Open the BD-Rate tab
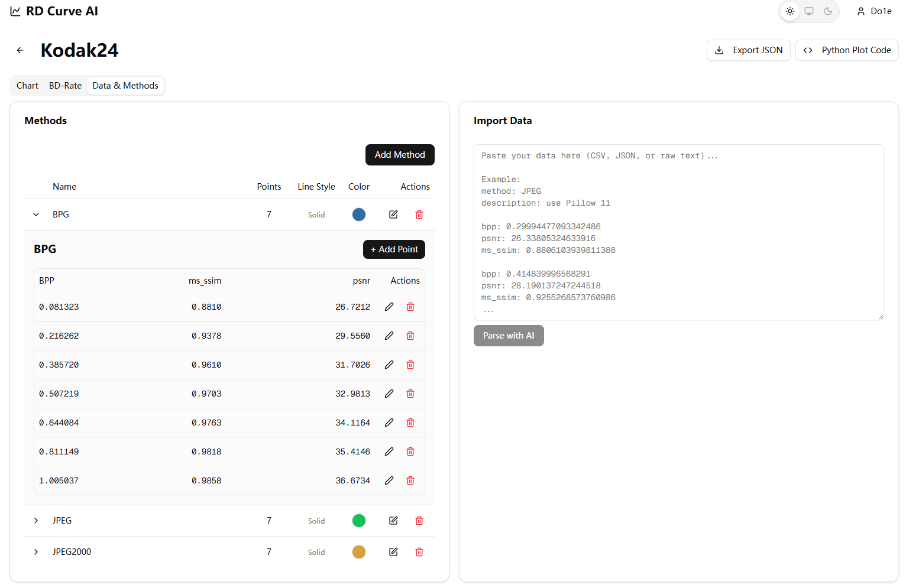The image size is (906, 588). 65,86
